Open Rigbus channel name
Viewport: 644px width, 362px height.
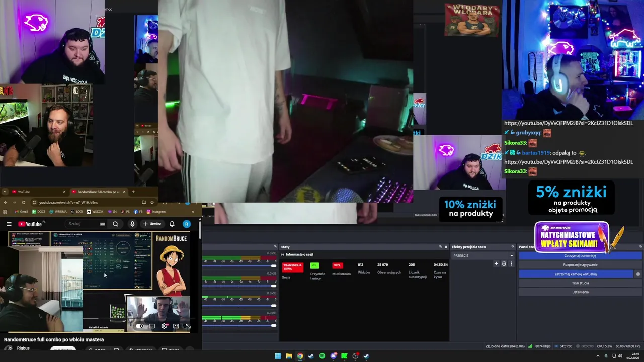[x=23, y=348]
